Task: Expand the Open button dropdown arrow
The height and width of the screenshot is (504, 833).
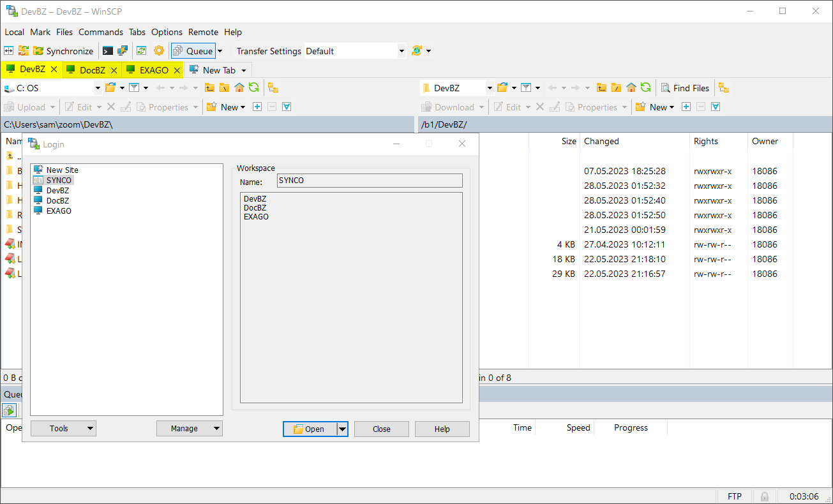Action: pyautogui.click(x=342, y=429)
